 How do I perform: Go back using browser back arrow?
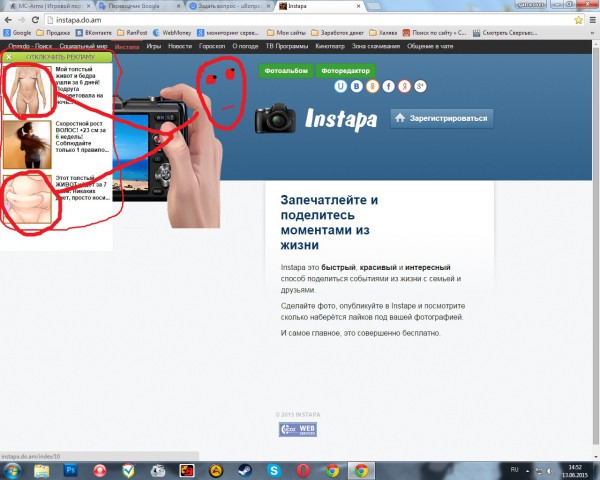[x=8, y=20]
